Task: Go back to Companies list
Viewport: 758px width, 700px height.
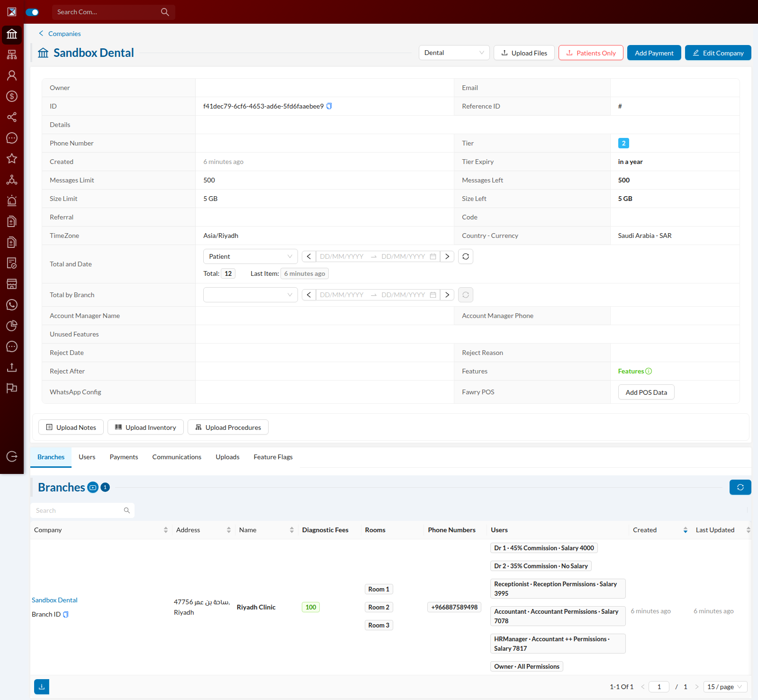Action: tap(60, 33)
